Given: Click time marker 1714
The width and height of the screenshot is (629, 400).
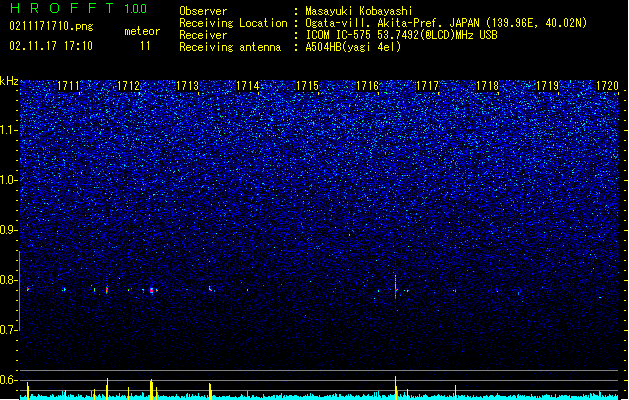Looking at the screenshot, I should coord(248,86).
